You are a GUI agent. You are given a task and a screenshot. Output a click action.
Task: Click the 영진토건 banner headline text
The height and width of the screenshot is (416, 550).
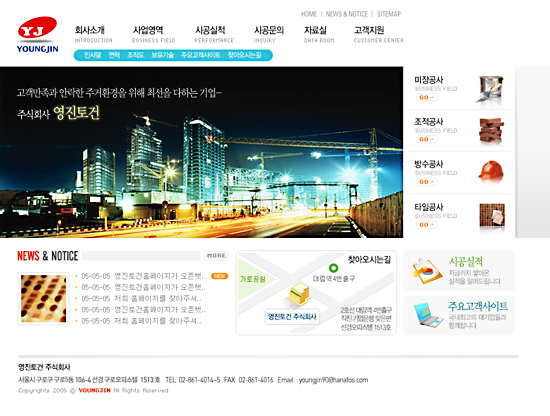coord(76,113)
